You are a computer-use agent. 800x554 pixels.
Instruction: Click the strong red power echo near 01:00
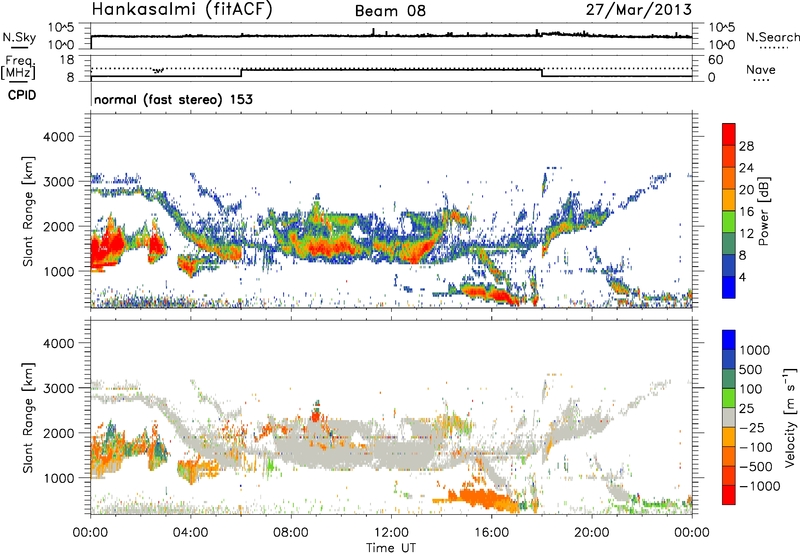click(108, 247)
